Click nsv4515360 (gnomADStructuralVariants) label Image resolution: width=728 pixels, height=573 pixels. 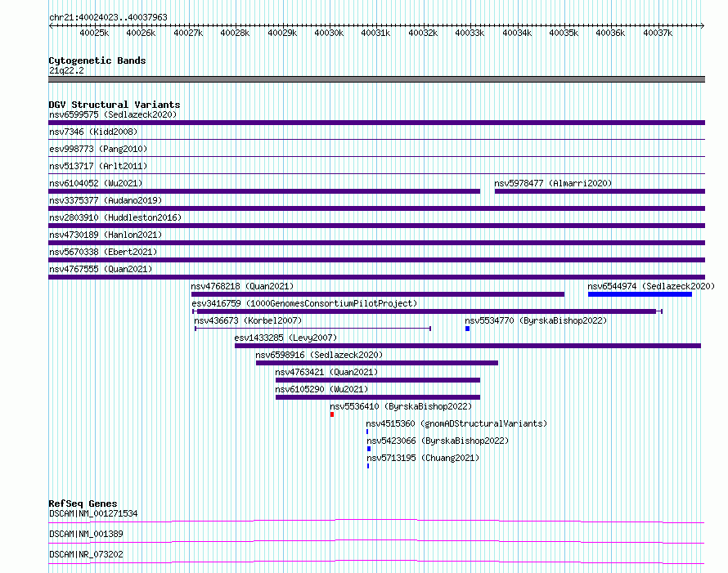[x=456, y=423]
